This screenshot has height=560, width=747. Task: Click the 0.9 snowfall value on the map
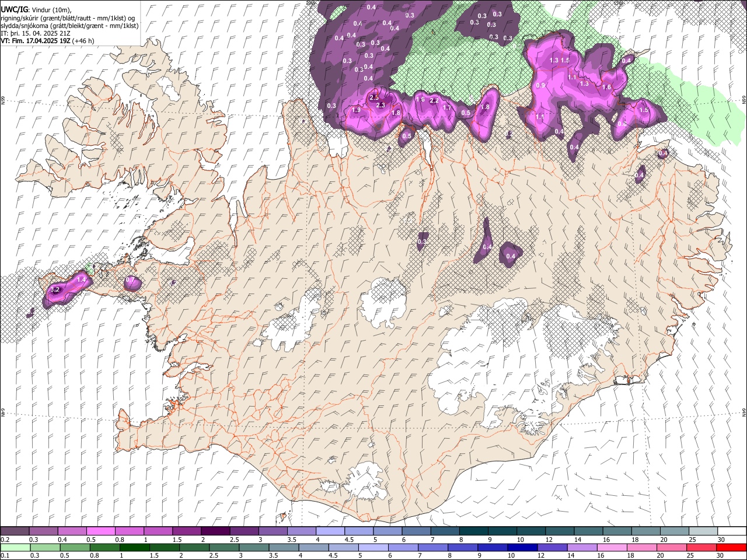[x=540, y=85]
